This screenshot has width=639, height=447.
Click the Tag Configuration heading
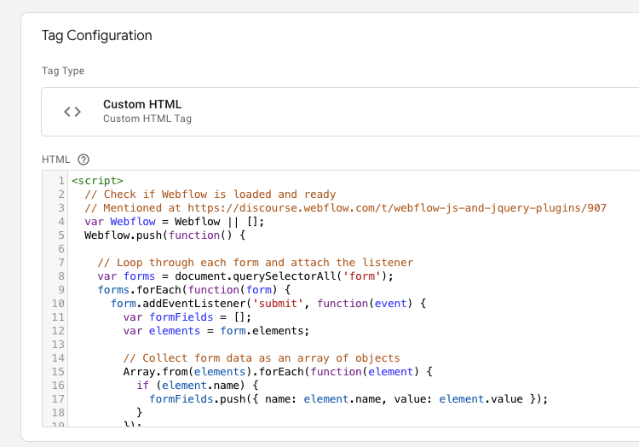tap(97, 35)
